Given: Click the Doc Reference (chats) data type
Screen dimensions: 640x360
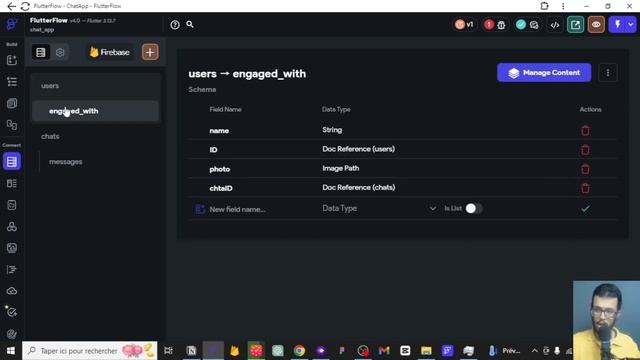Looking at the screenshot, I should [x=359, y=187].
